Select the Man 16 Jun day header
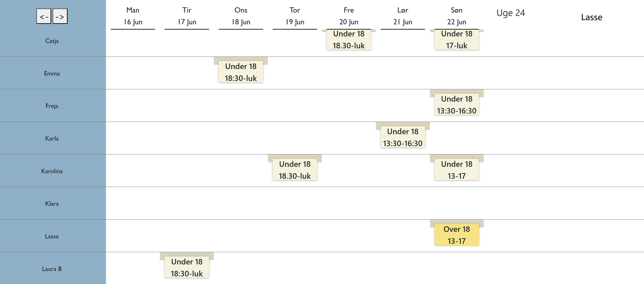 pyautogui.click(x=133, y=16)
